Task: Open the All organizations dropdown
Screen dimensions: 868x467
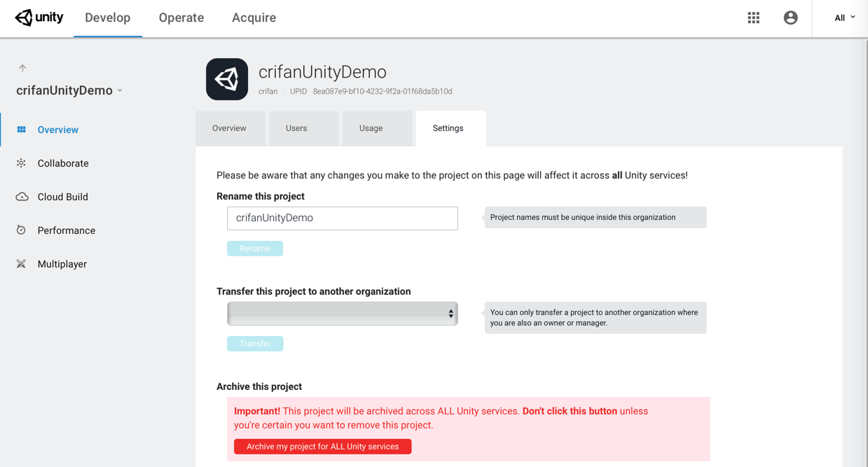Action: coord(844,18)
